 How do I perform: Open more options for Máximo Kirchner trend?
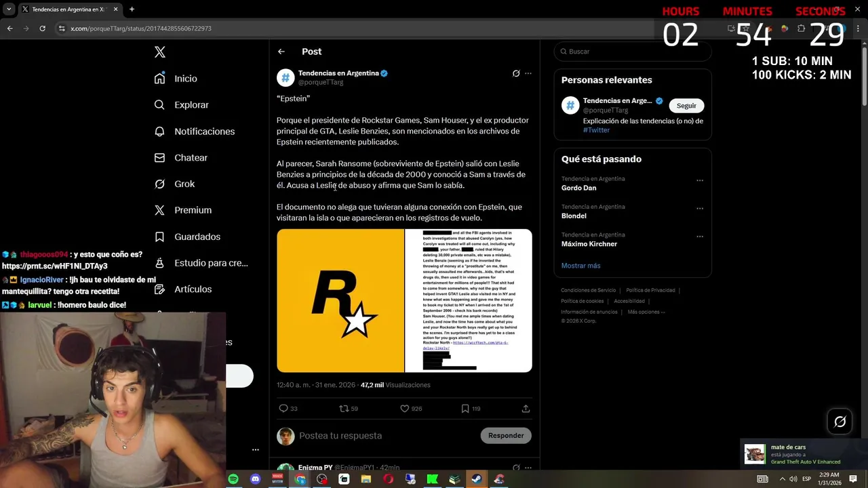(700, 237)
